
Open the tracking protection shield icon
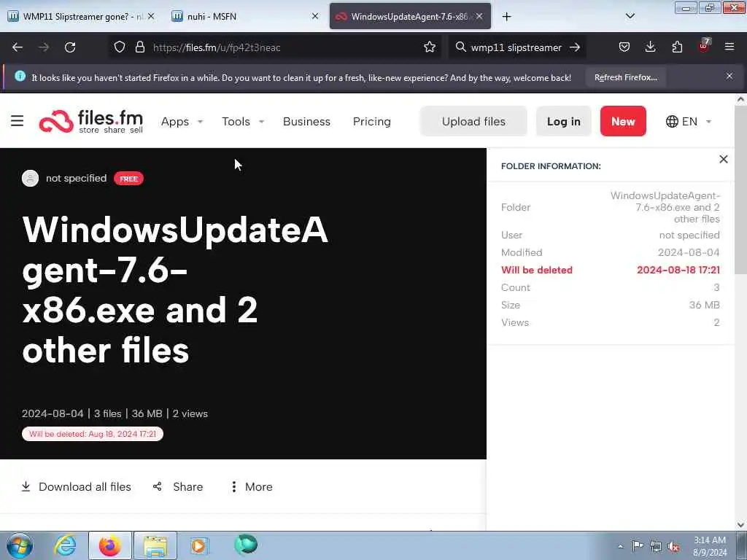(x=120, y=47)
